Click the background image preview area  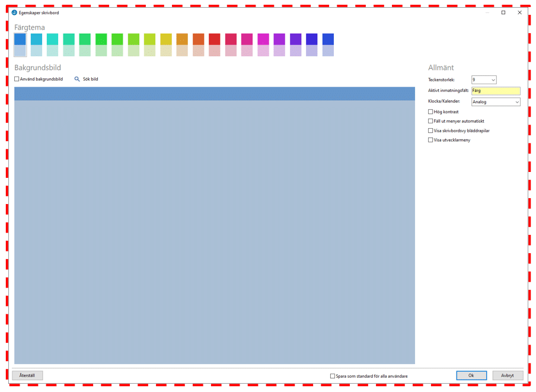click(x=215, y=225)
